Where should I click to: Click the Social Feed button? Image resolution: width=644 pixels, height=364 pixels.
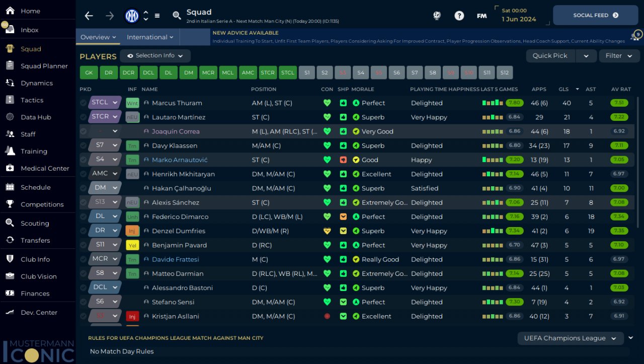(x=595, y=16)
